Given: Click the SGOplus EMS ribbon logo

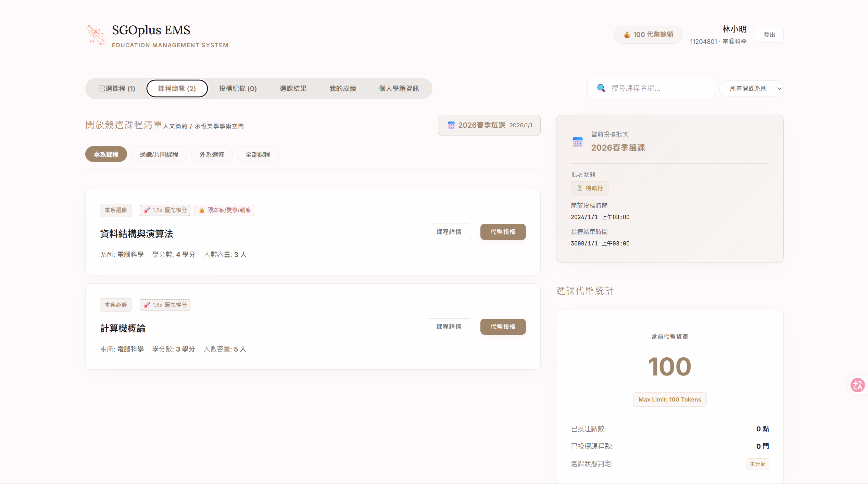Looking at the screenshot, I should click(96, 35).
